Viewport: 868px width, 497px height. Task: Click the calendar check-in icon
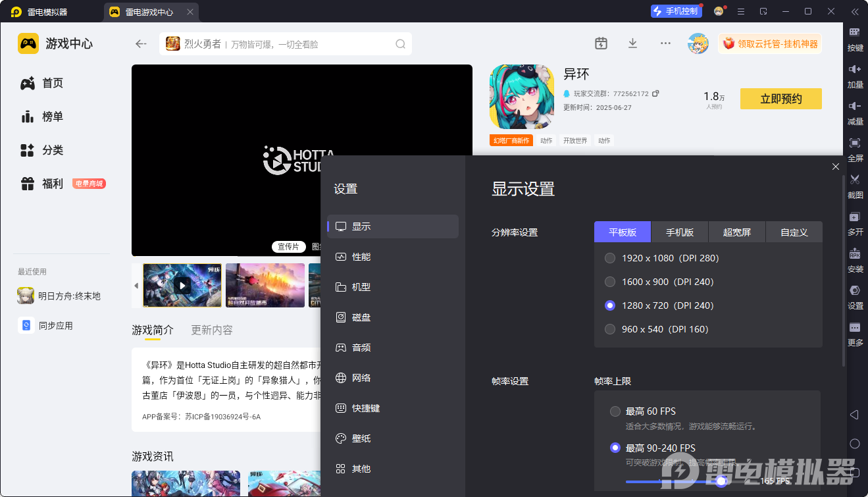[601, 43]
